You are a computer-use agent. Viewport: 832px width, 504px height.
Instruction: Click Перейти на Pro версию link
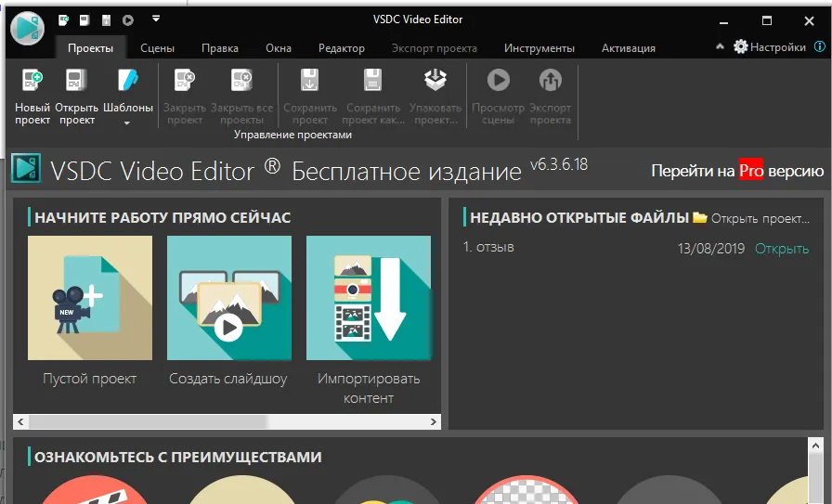pos(737,170)
